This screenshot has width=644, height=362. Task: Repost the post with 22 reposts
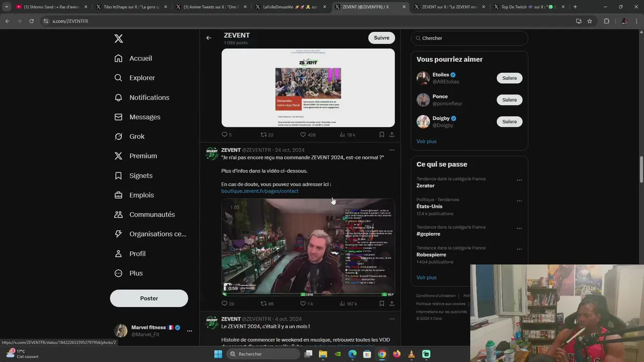click(267, 135)
